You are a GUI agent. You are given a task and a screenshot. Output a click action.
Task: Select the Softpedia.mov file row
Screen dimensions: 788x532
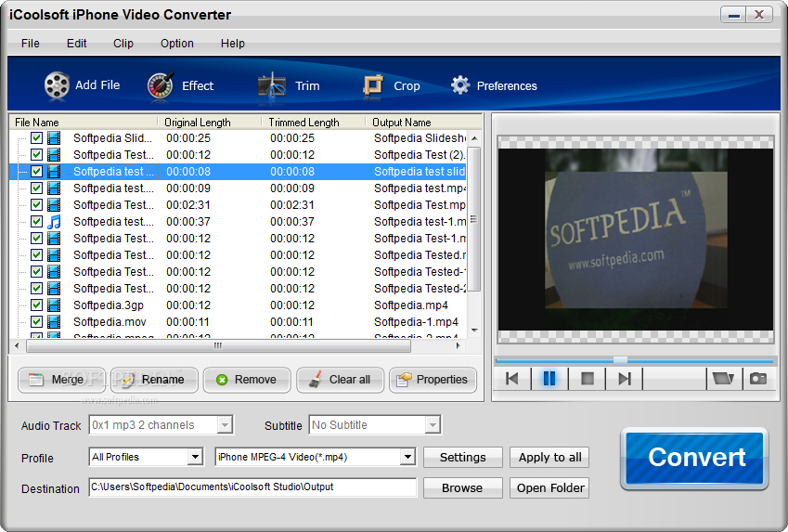tap(239, 322)
